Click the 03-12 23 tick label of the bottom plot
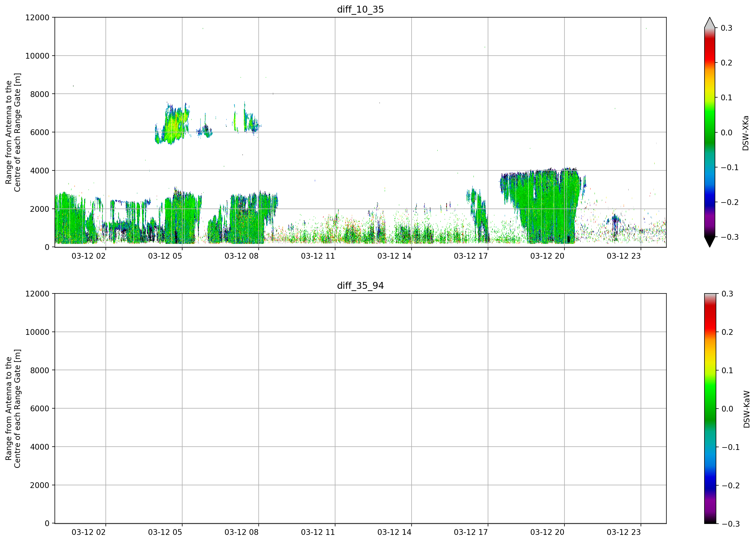 click(624, 532)
